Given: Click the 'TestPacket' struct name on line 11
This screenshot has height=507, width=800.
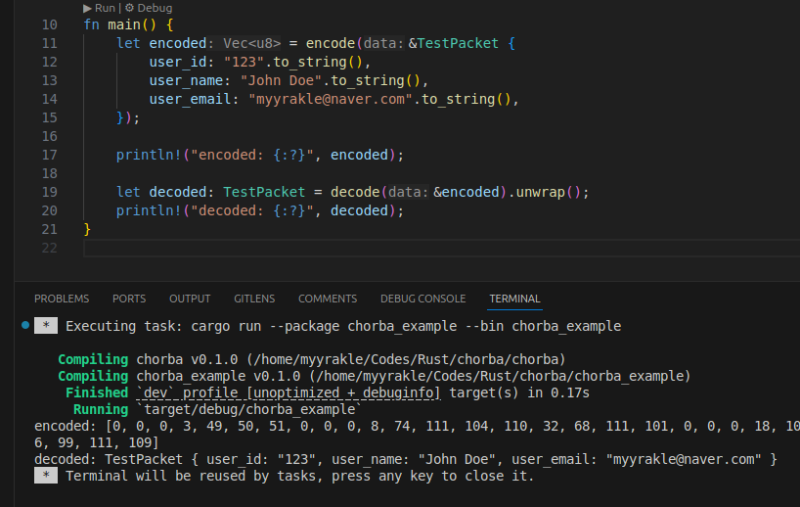Looking at the screenshot, I should coord(458,43).
